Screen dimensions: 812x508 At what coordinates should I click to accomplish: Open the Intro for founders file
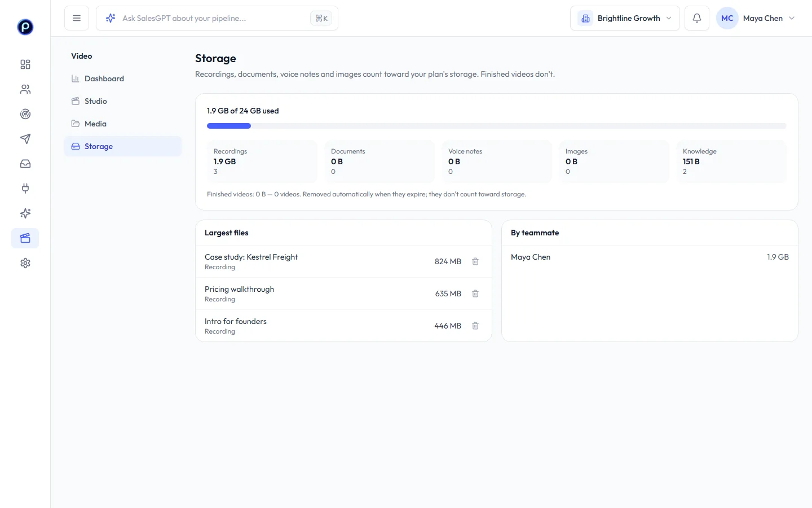point(343,326)
